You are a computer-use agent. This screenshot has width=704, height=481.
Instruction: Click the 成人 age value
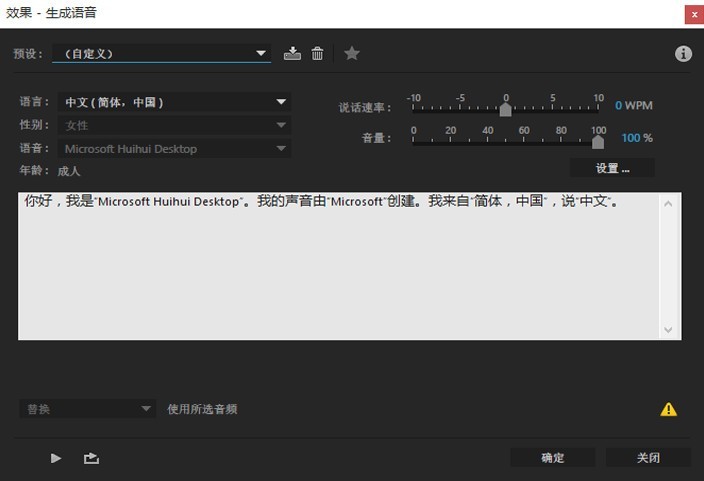click(x=69, y=171)
